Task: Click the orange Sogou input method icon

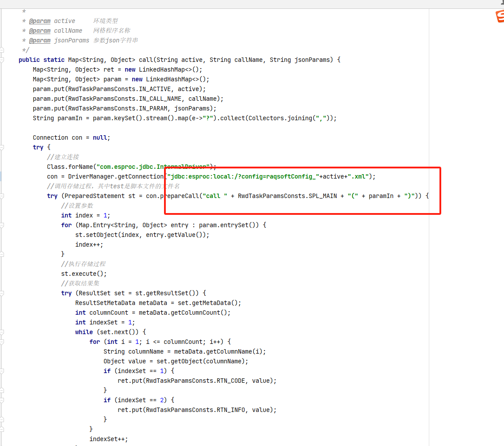Action: (x=500, y=16)
